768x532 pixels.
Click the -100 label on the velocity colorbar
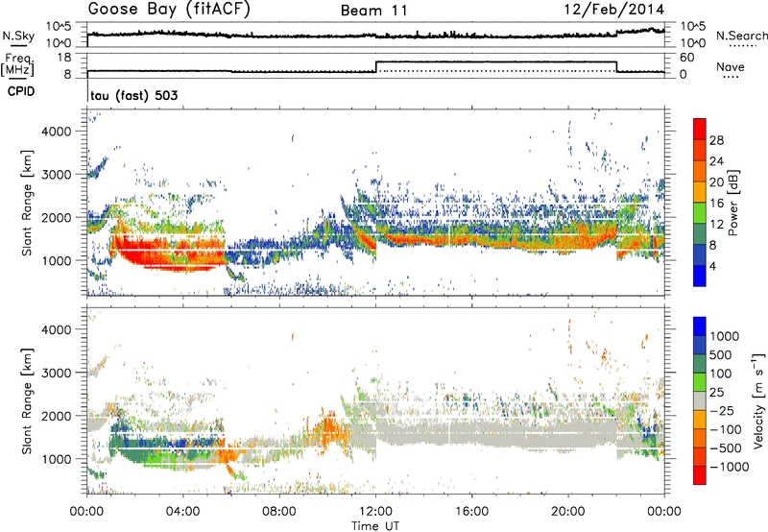(725, 429)
